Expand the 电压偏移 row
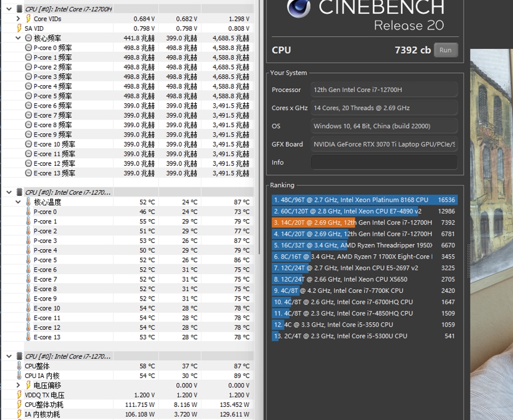 (x=18, y=386)
